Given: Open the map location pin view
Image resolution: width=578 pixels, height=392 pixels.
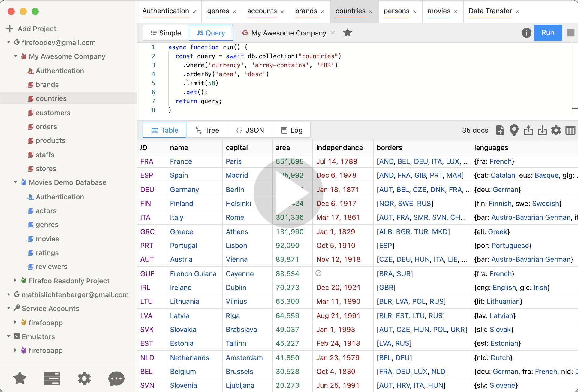Looking at the screenshot, I should (514, 130).
